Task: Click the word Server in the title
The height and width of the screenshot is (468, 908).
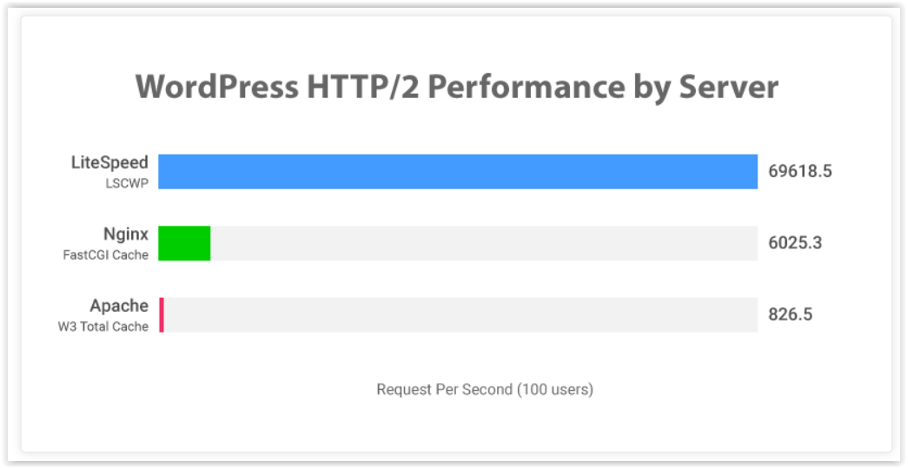Action: [728, 86]
